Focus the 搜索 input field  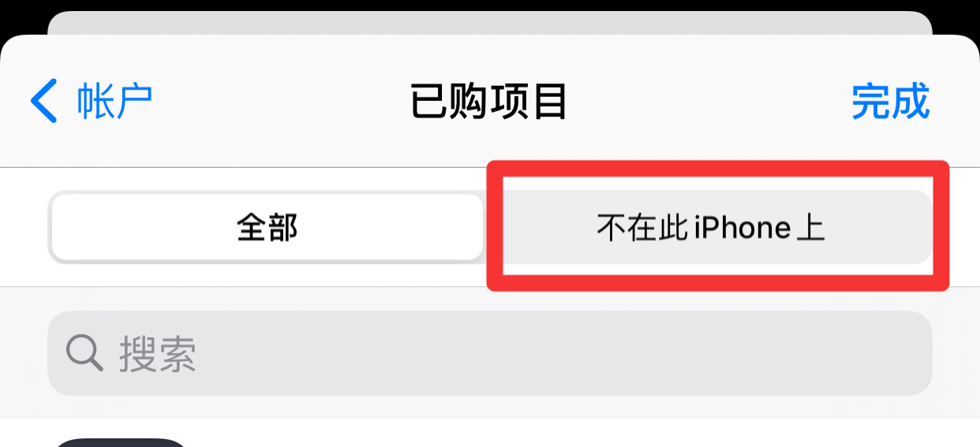(490, 353)
